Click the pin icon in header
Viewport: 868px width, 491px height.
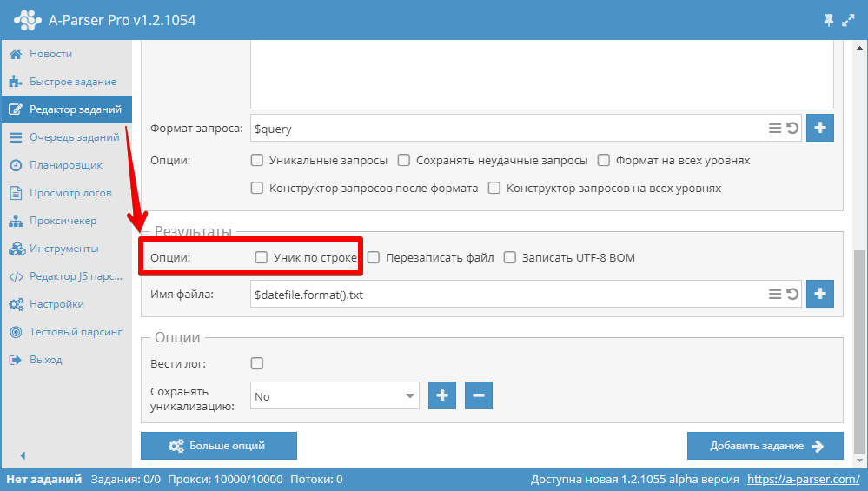829,21
